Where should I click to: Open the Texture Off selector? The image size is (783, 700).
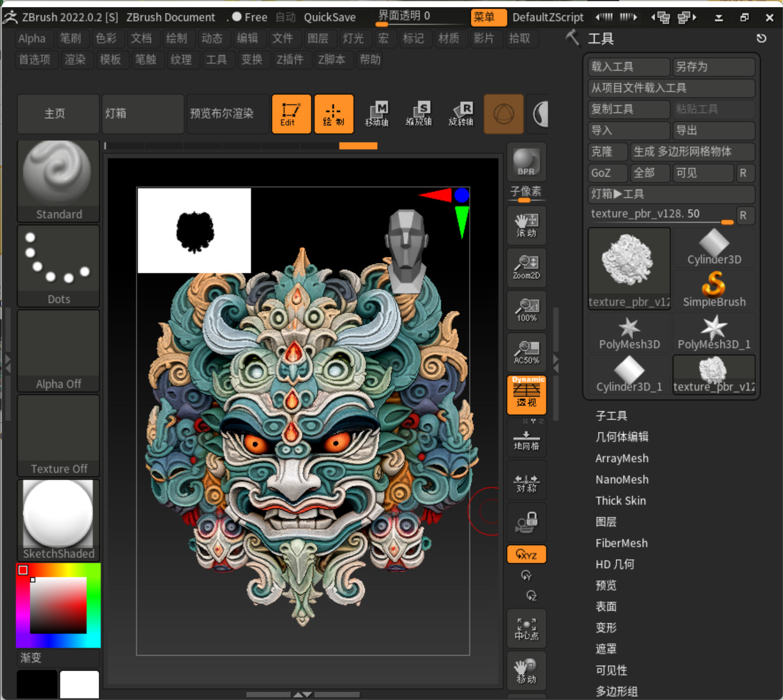[x=58, y=435]
